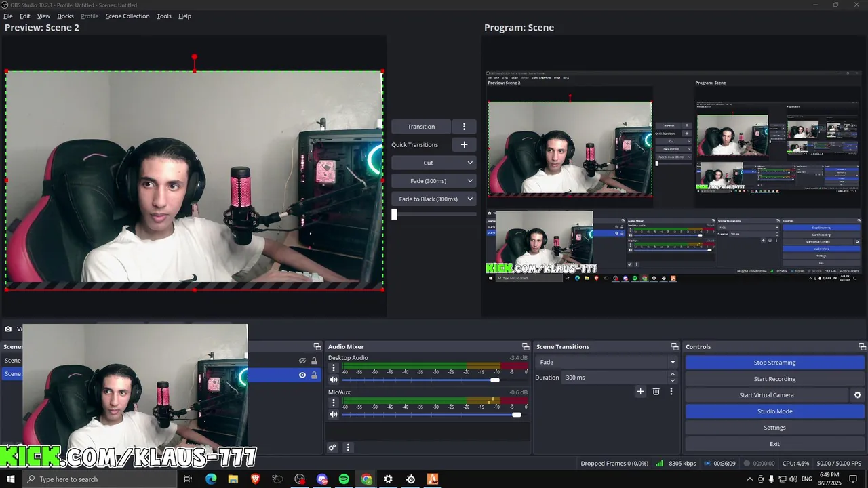The image size is (868, 488).
Task: Open Task View on the taskbar
Action: pos(188,479)
